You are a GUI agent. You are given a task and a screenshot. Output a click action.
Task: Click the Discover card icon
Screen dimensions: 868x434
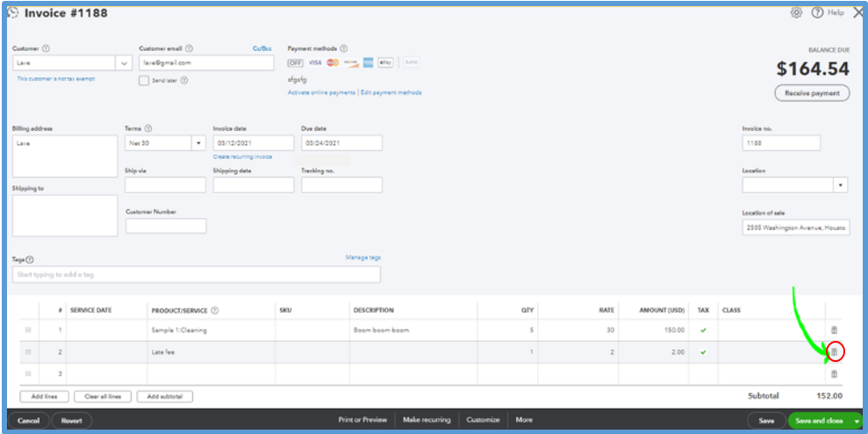coord(351,62)
